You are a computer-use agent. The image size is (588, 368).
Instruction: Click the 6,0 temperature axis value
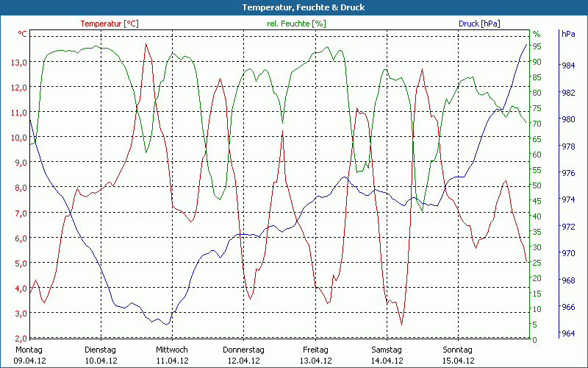(x=21, y=238)
